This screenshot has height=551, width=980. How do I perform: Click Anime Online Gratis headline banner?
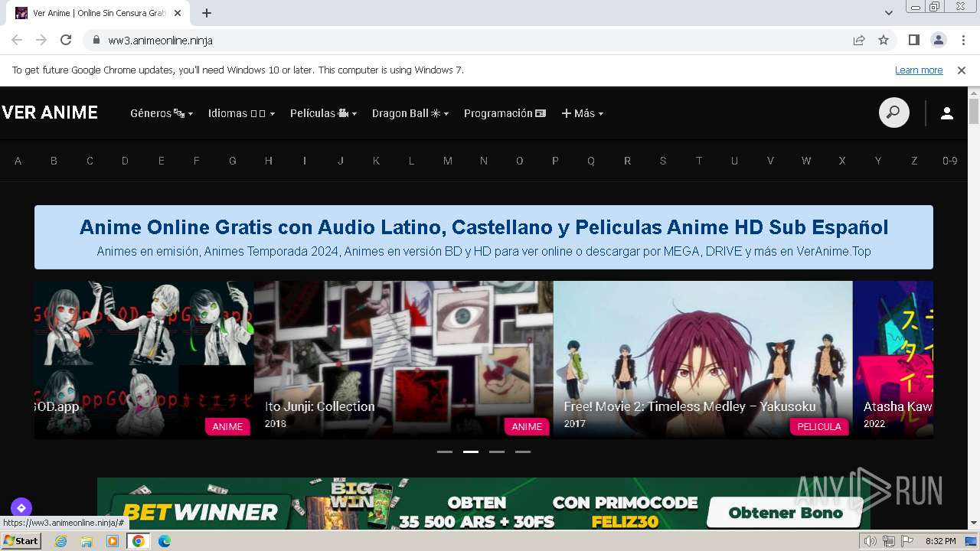click(484, 237)
